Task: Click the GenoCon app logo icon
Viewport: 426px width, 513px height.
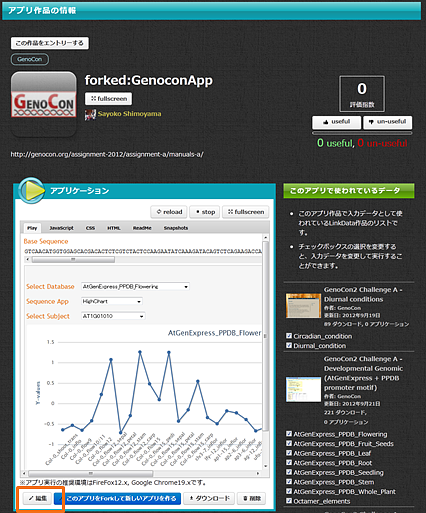Action: pyautogui.click(x=44, y=104)
